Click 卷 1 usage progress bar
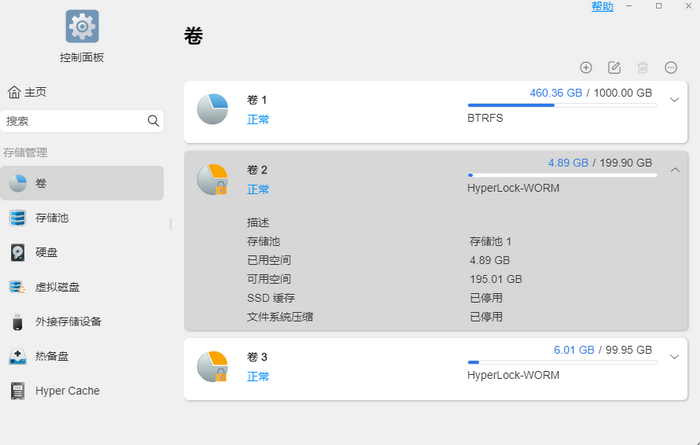Screen dimensions: 700x445 (x=562, y=105)
